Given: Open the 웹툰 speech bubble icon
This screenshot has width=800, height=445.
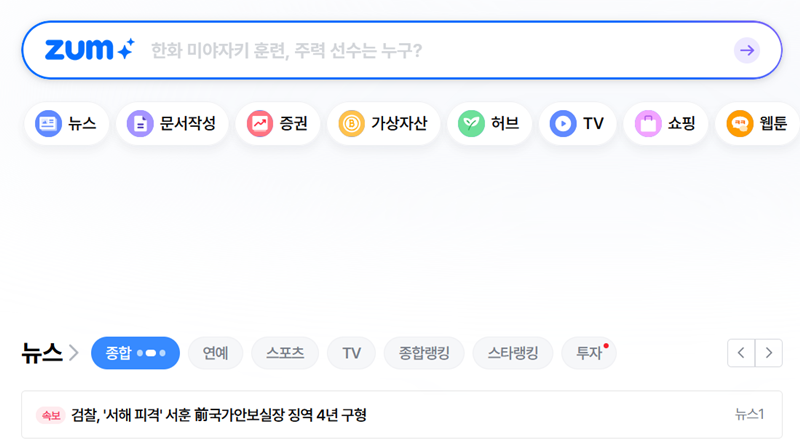Looking at the screenshot, I should (x=740, y=123).
